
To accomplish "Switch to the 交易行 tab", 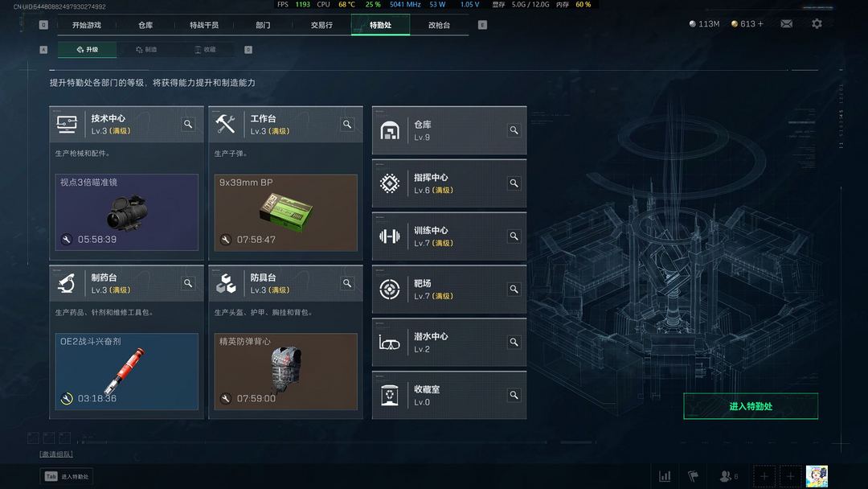I will click(x=321, y=25).
